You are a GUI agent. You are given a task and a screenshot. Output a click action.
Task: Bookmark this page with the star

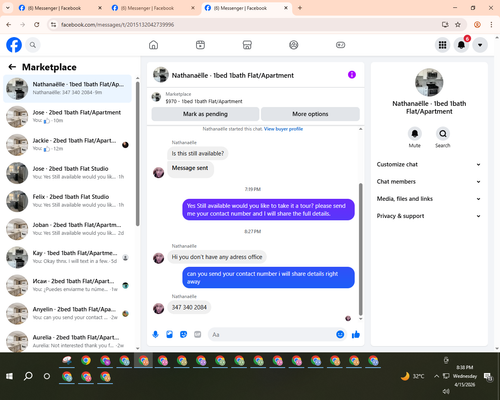458,25
